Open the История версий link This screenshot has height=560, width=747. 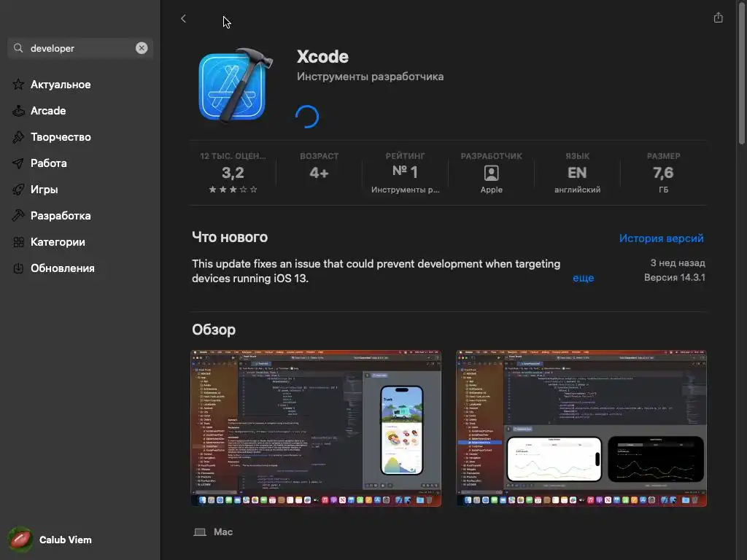pyautogui.click(x=661, y=238)
